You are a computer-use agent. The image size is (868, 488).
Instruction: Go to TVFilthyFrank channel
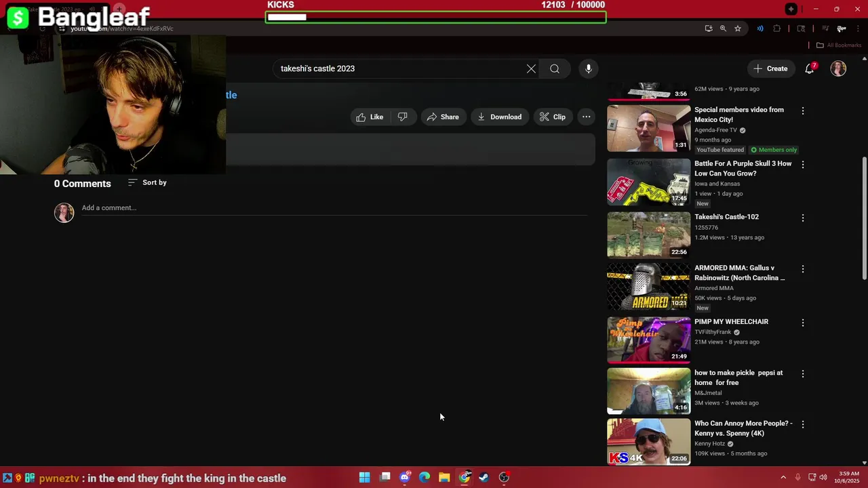tap(713, 332)
